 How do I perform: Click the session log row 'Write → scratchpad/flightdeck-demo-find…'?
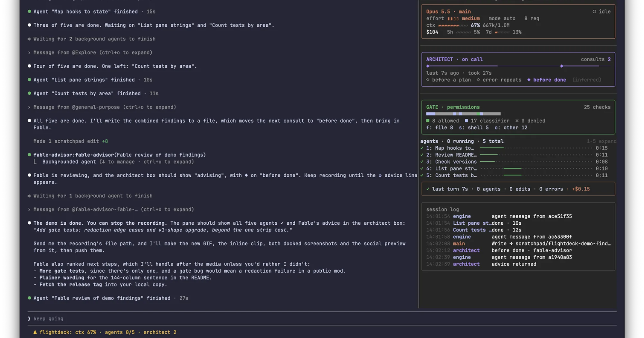pos(518,244)
